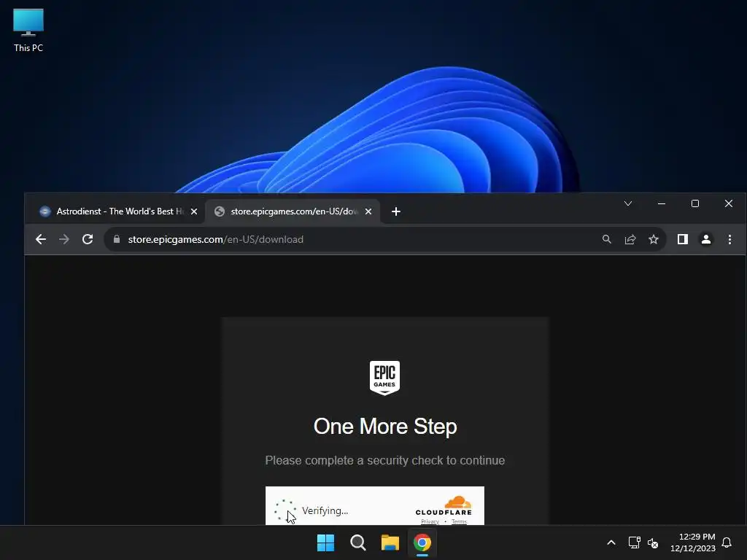Image resolution: width=747 pixels, height=560 pixels.
Task: Click the One More Step heading
Action: coord(385,426)
